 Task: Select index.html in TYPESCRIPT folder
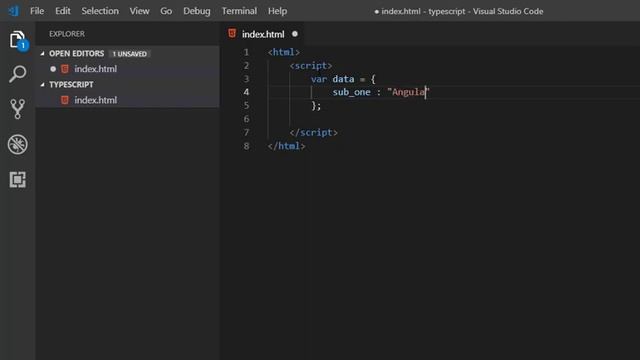96,100
